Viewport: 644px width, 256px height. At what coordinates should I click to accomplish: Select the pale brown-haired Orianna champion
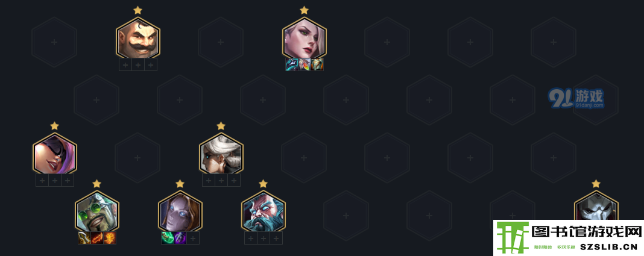click(180, 213)
